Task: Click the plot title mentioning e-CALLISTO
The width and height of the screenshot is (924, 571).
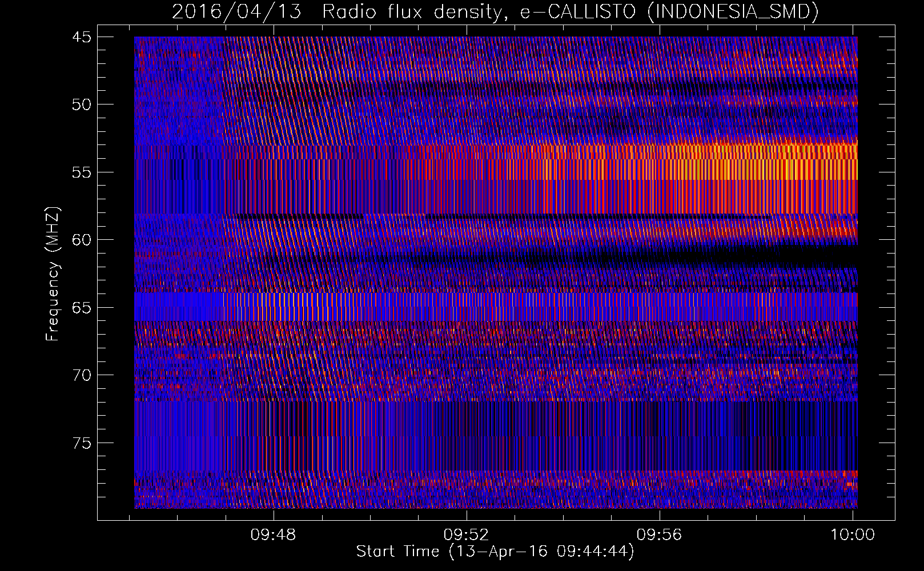Action: coord(495,11)
